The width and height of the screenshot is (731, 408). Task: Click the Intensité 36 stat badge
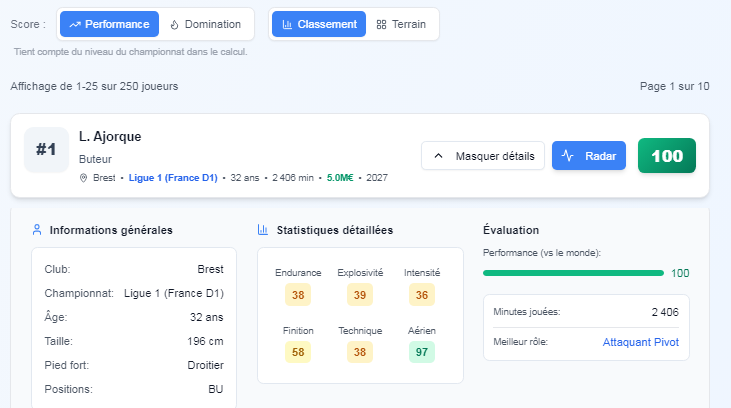click(422, 295)
